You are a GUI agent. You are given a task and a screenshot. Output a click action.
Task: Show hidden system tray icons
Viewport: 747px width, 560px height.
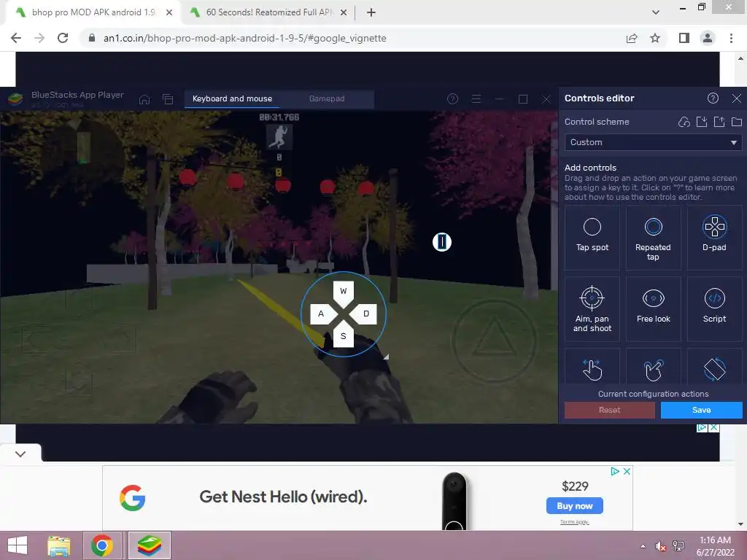(x=643, y=546)
